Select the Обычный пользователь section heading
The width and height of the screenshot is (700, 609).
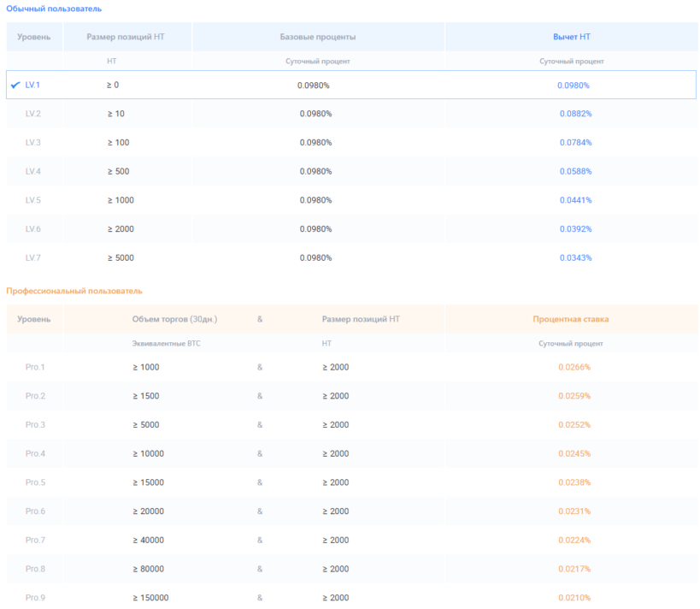[54, 9]
